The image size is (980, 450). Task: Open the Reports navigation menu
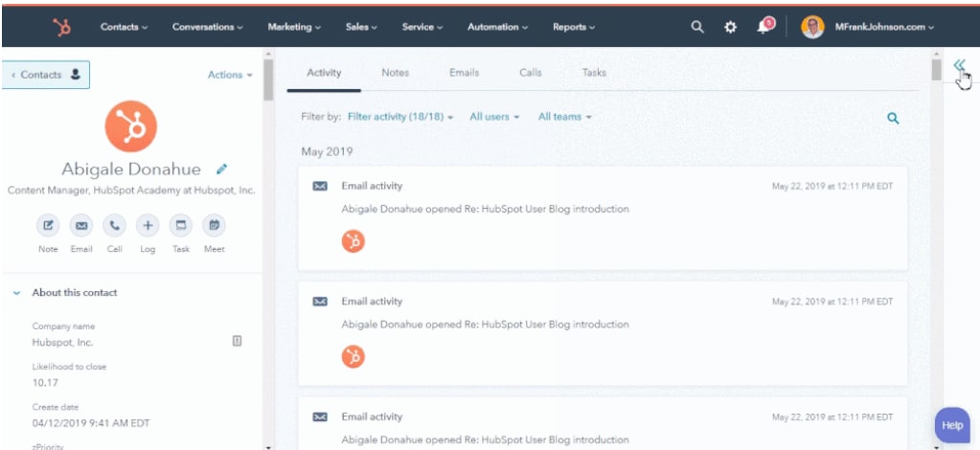(x=574, y=27)
